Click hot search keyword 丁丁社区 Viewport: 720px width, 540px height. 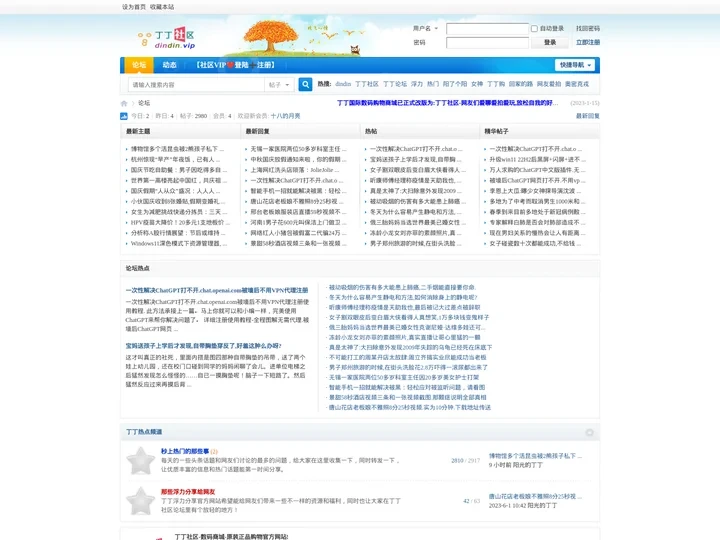click(367, 84)
